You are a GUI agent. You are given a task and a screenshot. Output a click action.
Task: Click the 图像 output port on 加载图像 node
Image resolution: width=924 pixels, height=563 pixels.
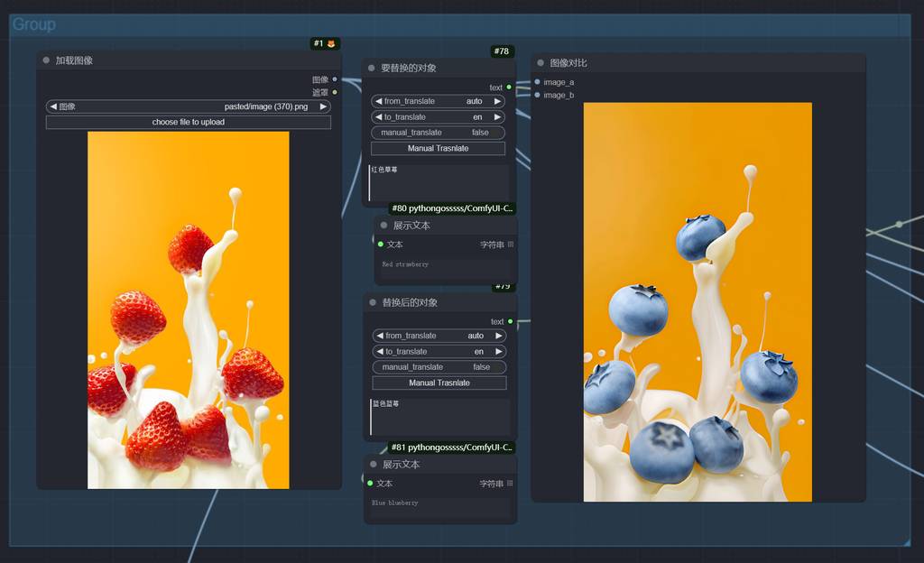pos(335,79)
